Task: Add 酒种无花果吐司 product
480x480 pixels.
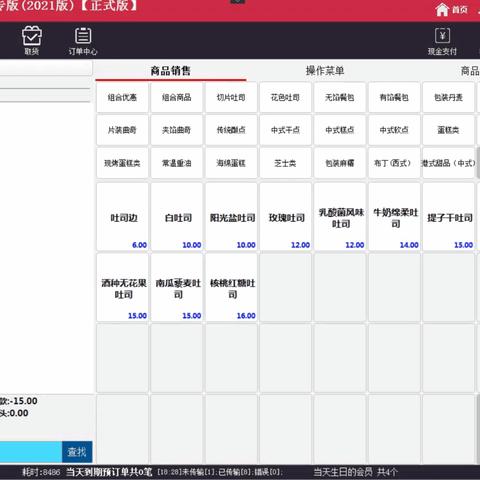Action: coord(122,288)
